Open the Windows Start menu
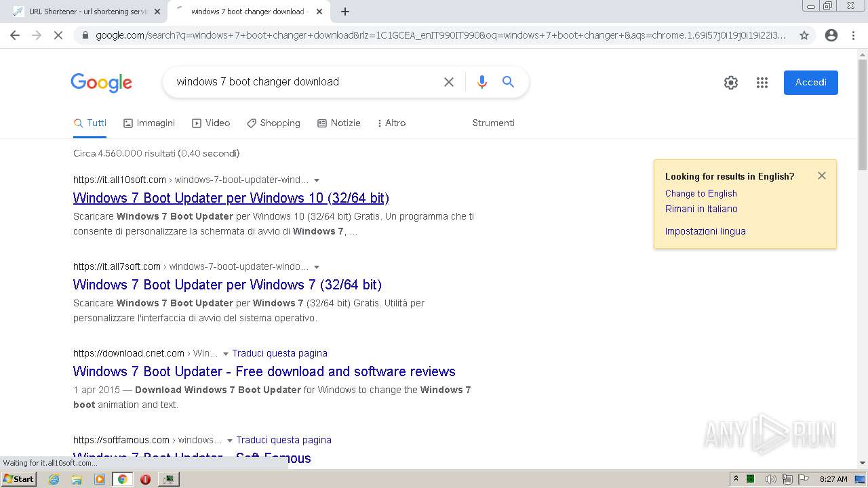The height and width of the screenshot is (488, 868). 18,479
